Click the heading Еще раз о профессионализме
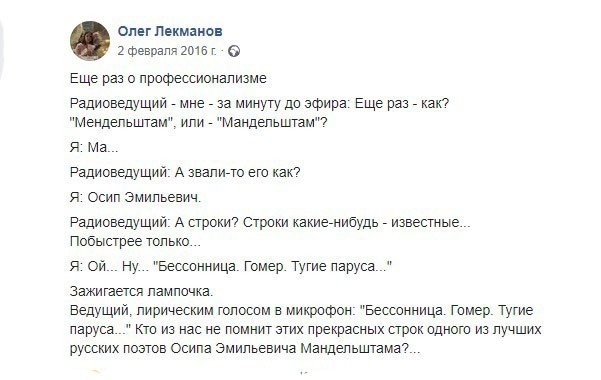 (168, 78)
